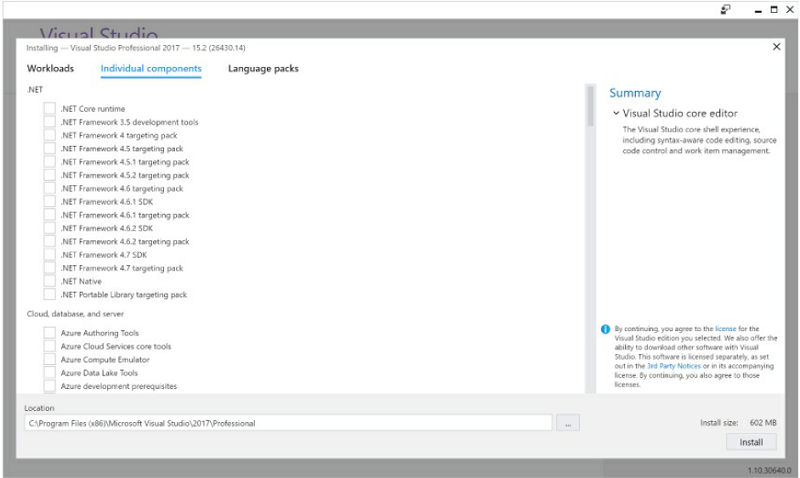Select the .NET Framework 4.6.2 SDK checkbox
Viewport: 800px width, 478px height.
click(x=49, y=228)
